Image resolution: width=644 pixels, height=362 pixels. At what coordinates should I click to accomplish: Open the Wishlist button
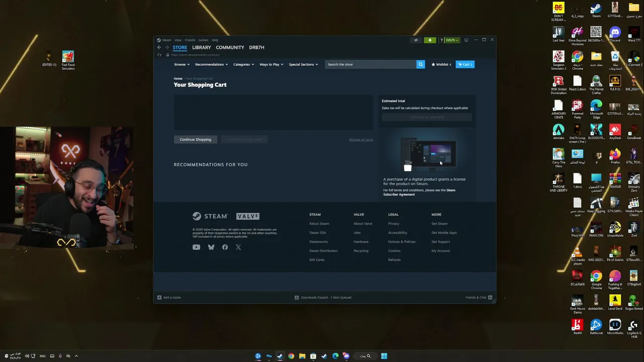click(441, 64)
